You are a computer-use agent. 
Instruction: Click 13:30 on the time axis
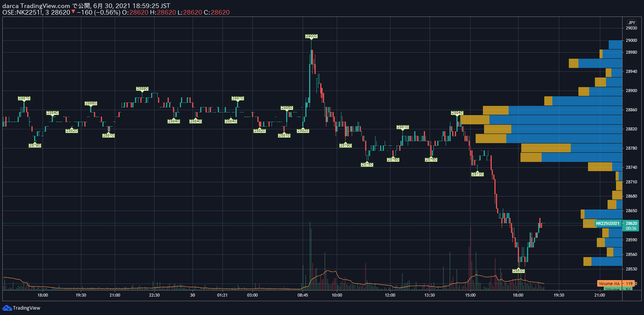(430, 295)
